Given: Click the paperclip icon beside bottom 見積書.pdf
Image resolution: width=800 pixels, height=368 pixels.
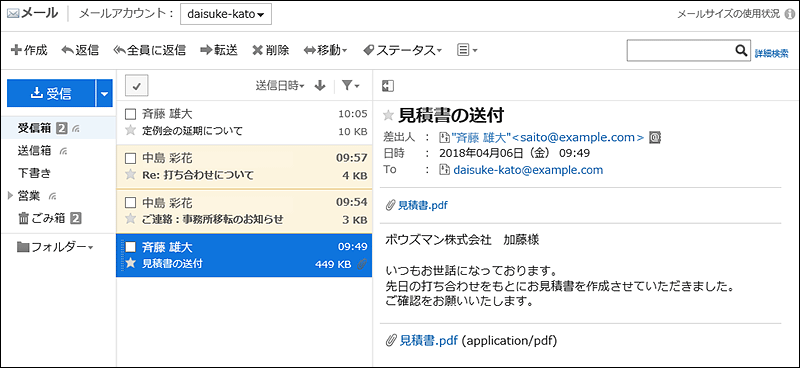Looking at the screenshot, I should (x=392, y=340).
